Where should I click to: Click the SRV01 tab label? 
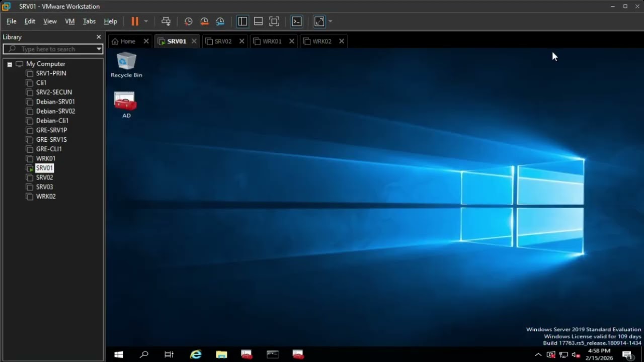click(x=177, y=41)
